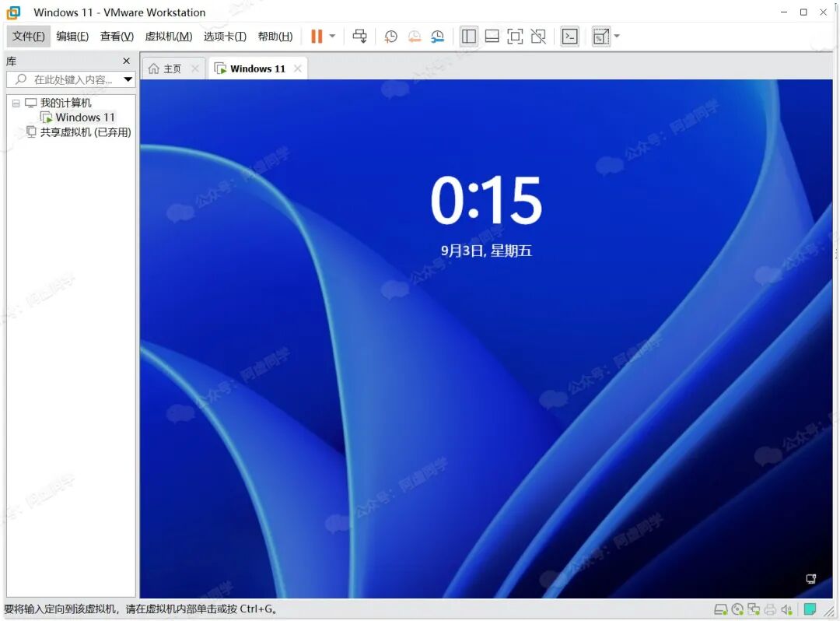Open the teal message log note icon
The width and height of the screenshot is (840, 621).
click(810, 609)
